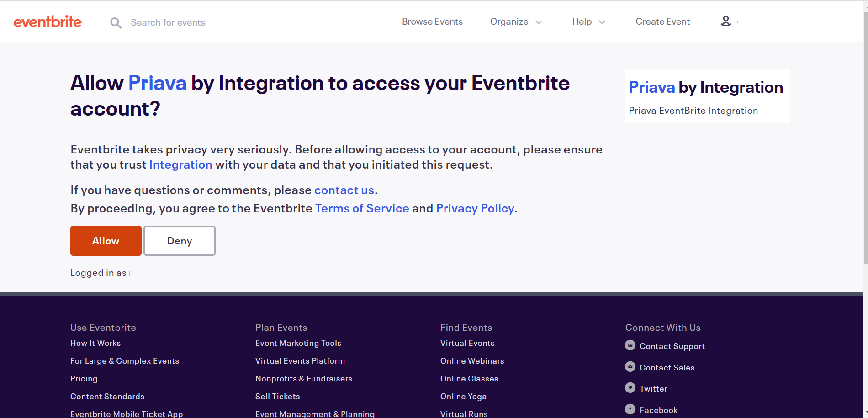Open Event Management & Planning link
The image size is (868, 418).
tap(315, 414)
